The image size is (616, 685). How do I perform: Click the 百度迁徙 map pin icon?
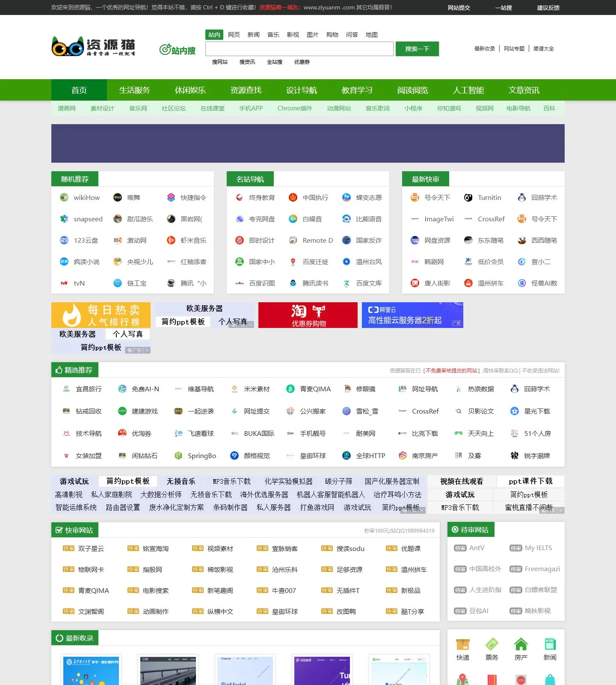(x=293, y=262)
